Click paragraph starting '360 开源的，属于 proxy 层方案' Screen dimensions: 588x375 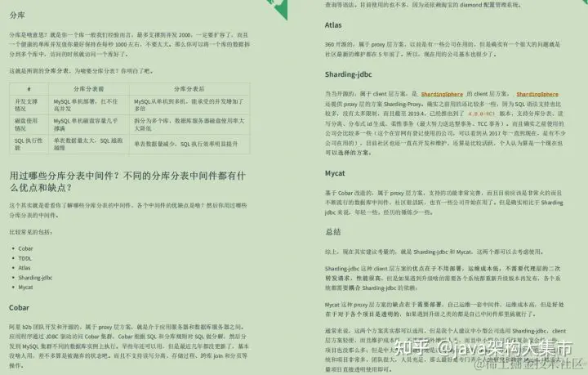coord(443,49)
